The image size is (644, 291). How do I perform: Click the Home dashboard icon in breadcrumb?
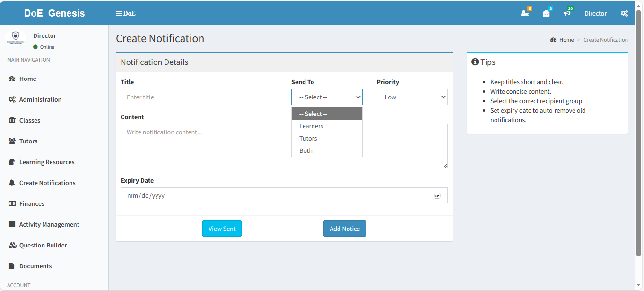click(553, 40)
